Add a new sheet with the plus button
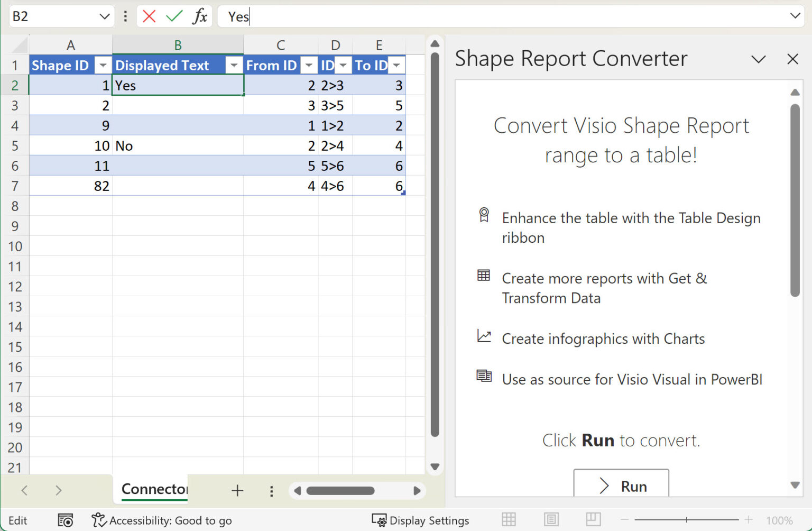Image resolution: width=812 pixels, height=531 pixels. (237, 490)
